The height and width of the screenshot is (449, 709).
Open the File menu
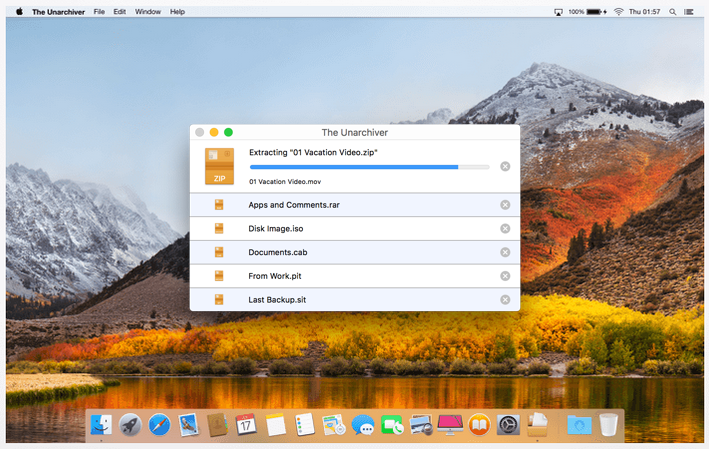pyautogui.click(x=99, y=12)
